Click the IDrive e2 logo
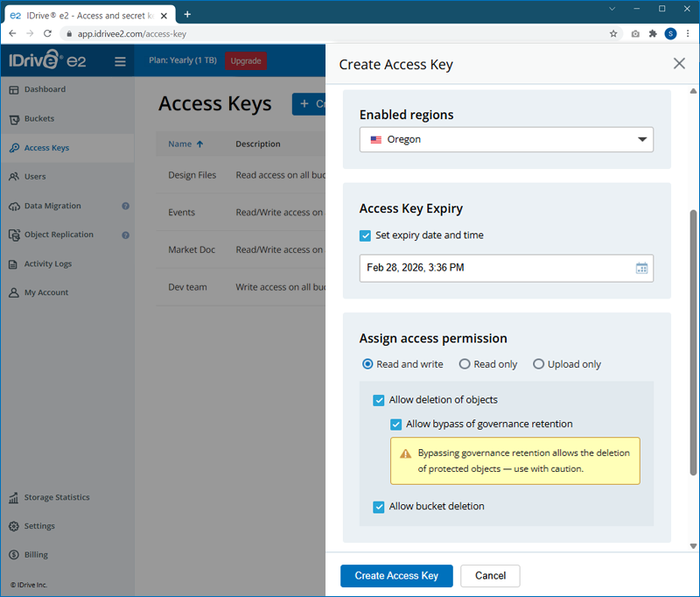The image size is (700, 597). (46, 61)
